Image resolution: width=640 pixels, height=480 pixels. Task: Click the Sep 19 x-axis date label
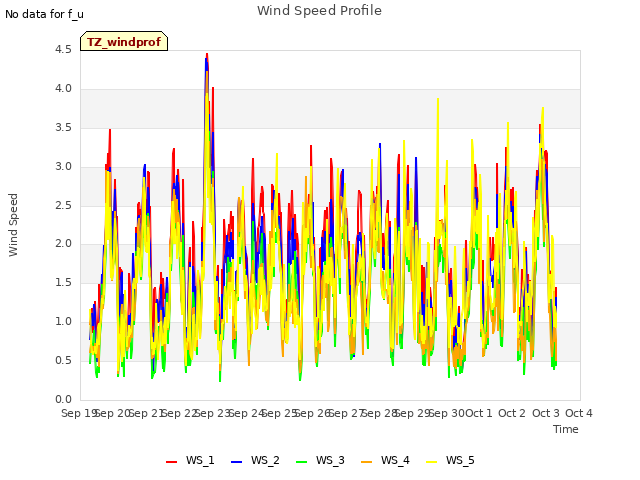[78, 413]
